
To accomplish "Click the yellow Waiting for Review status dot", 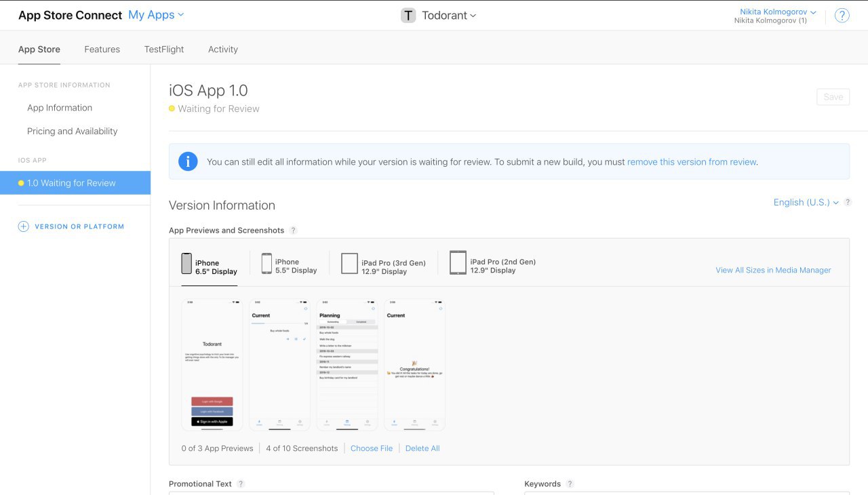I will coord(172,108).
